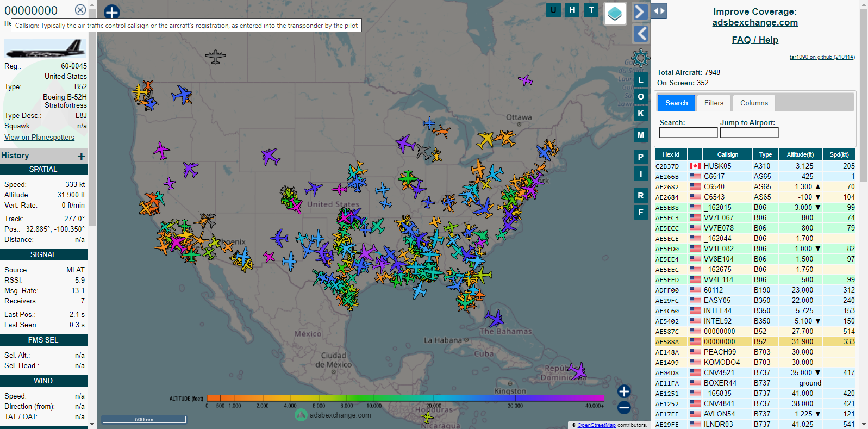This screenshot has width=868, height=429.
Task: Open the FAQ / Help link
Action: 755,40
